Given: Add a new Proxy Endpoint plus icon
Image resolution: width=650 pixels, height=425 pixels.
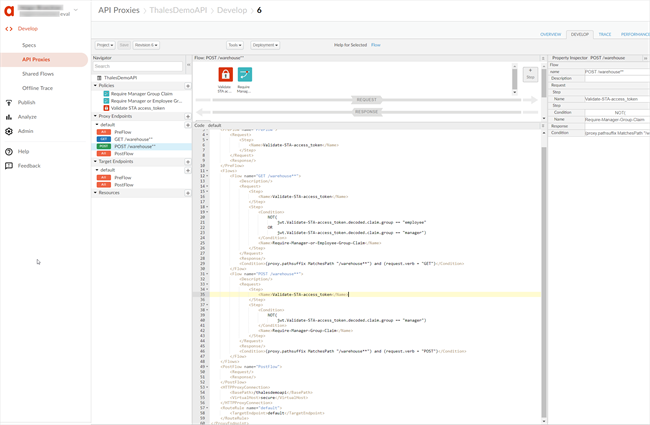Looking at the screenshot, I should click(188, 117).
